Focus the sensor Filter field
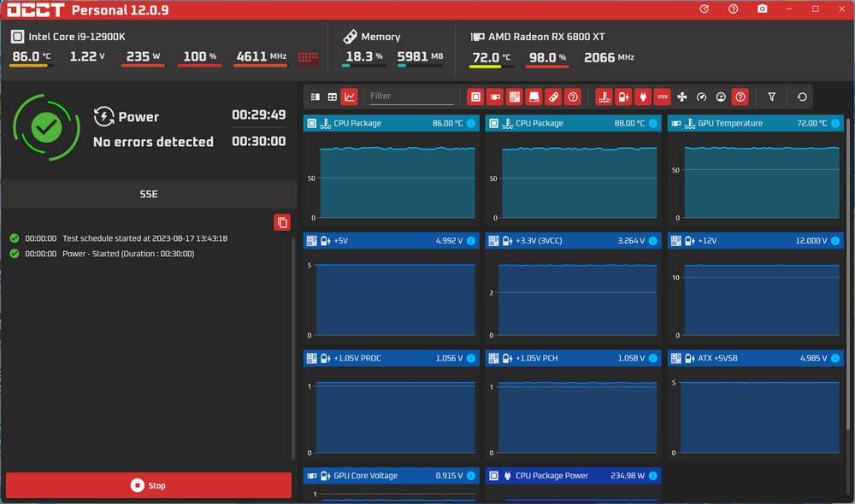855x504 pixels. 411,97
